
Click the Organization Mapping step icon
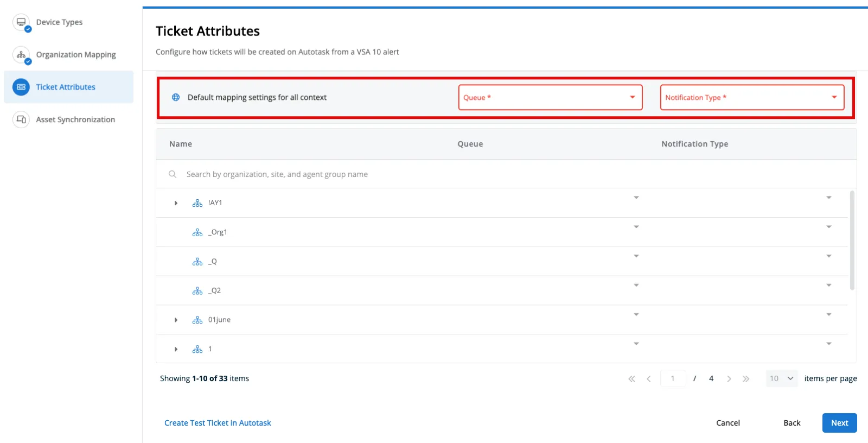coord(21,55)
